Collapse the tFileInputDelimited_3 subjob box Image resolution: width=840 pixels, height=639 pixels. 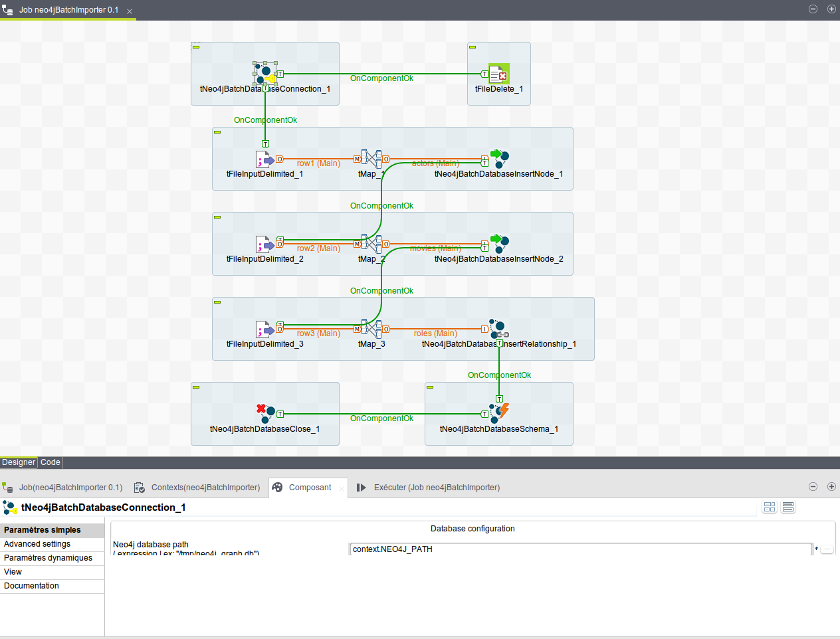tap(217, 302)
